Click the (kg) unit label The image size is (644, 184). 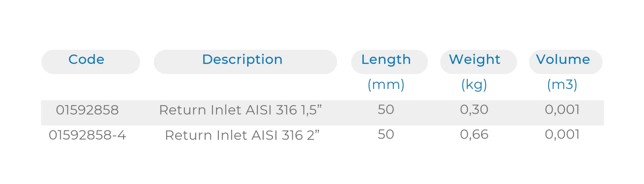click(474, 85)
